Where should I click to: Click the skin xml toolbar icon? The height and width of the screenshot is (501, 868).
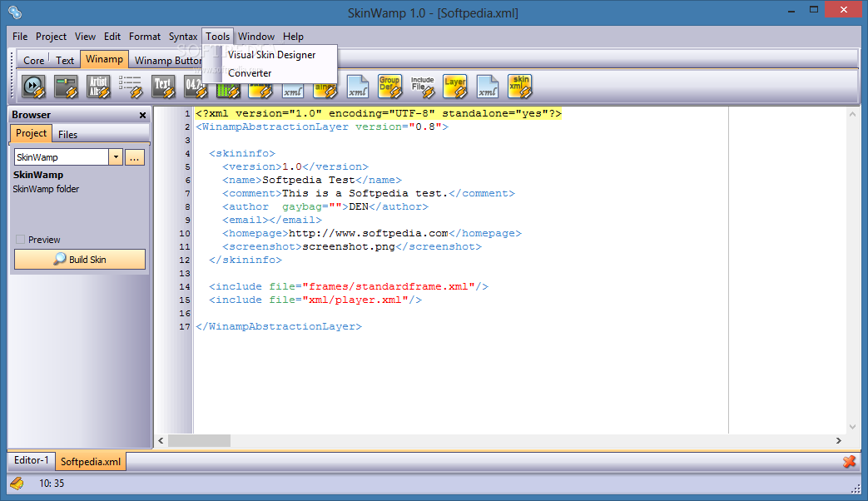(x=520, y=87)
